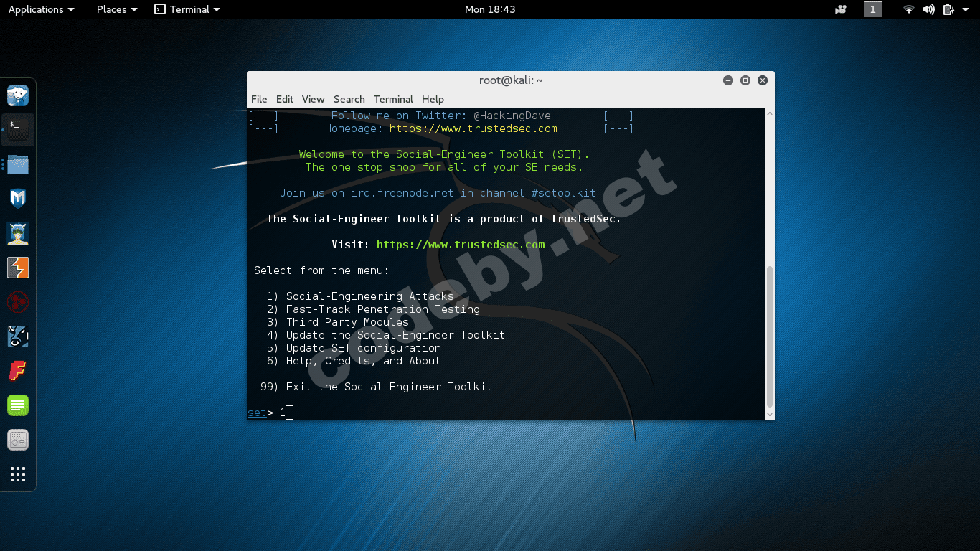The width and height of the screenshot is (980, 551).
Task: Click the root@kali: ~ window title
Action: 511,80
